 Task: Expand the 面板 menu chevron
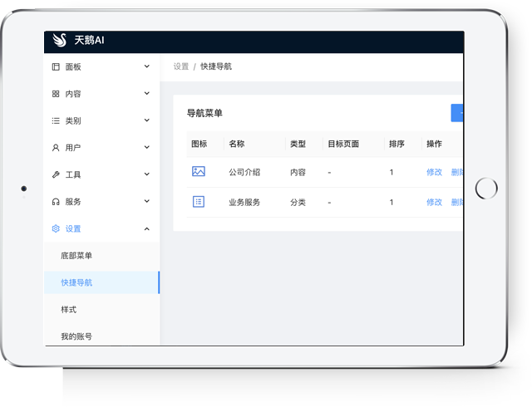pos(147,66)
